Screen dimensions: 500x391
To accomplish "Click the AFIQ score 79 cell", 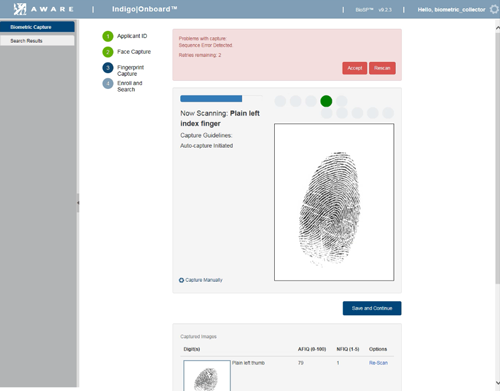I will [301, 363].
